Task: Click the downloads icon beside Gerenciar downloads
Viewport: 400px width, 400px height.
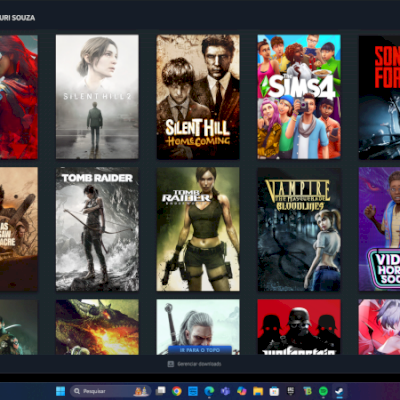Action: (171, 364)
